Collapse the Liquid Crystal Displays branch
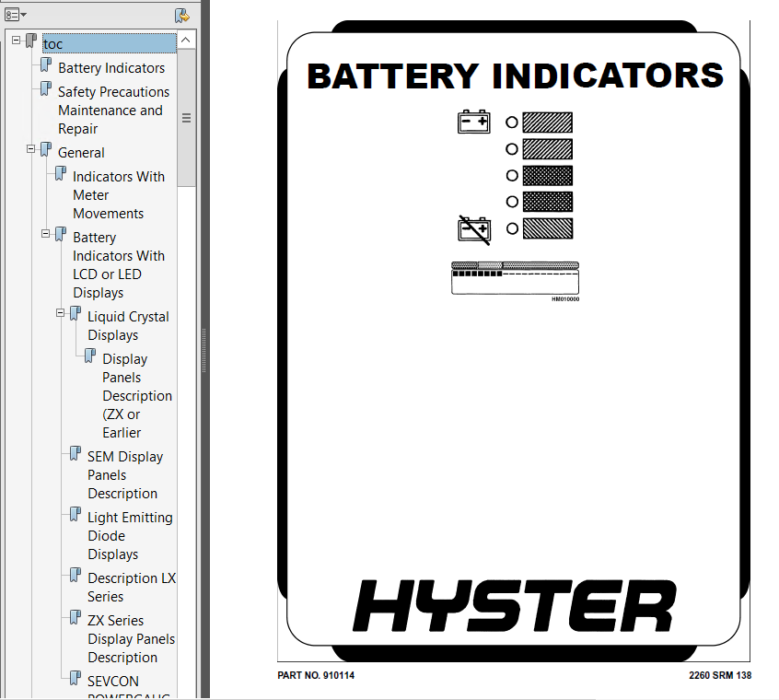Image resolution: width=779 pixels, height=700 pixels. coord(61,313)
